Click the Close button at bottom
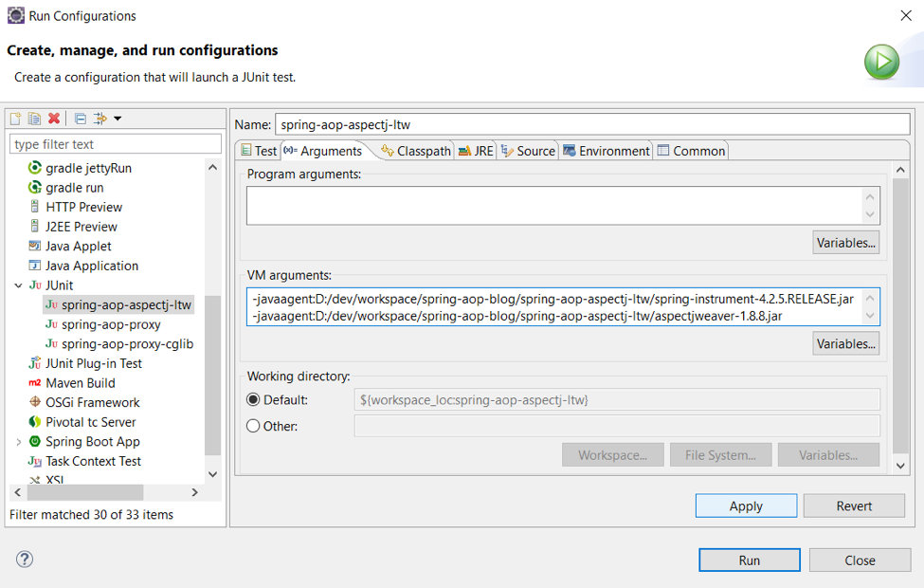Image resolution: width=924 pixels, height=588 pixels. coord(860,560)
